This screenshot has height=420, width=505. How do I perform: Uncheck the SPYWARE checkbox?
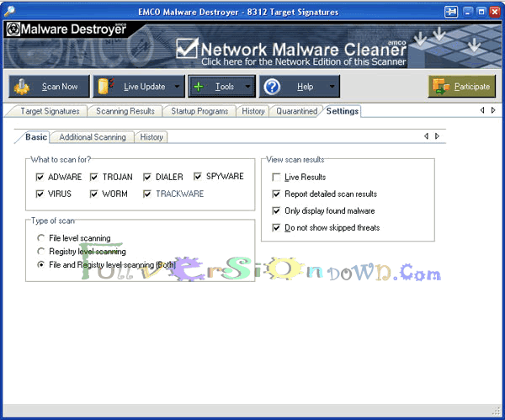click(198, 177)
